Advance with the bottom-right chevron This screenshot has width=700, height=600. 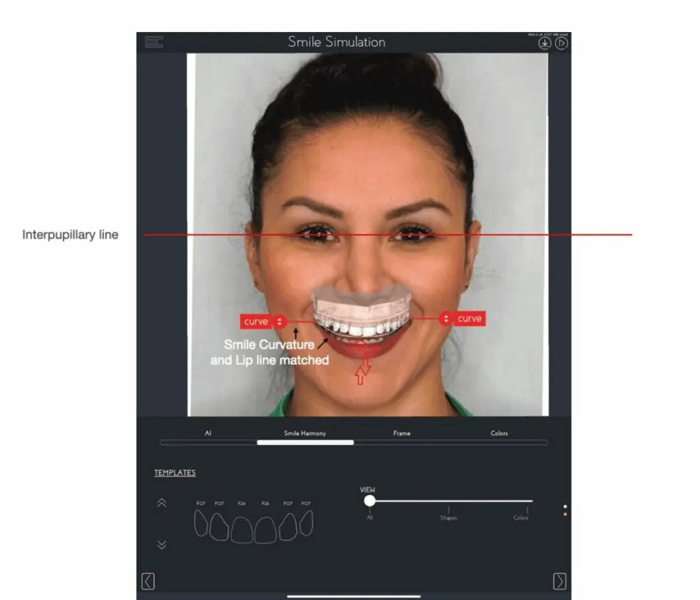(x=559, y=581)
